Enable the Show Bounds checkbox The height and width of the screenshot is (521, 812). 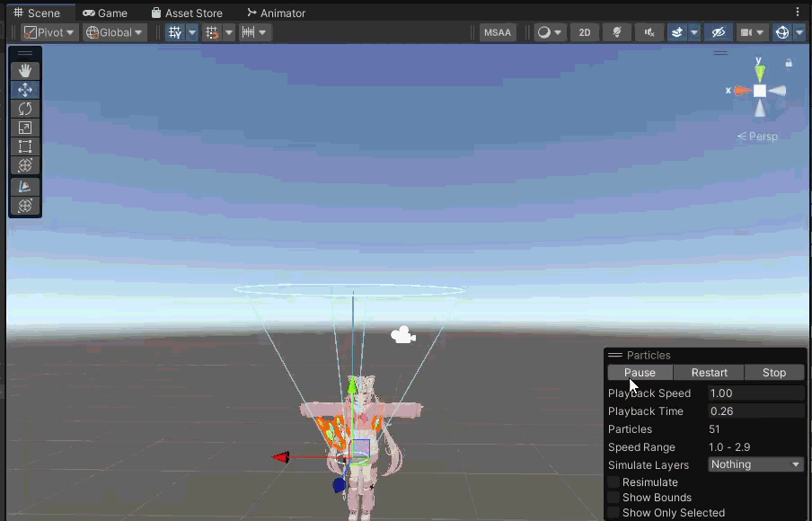[x=613, y=498]
